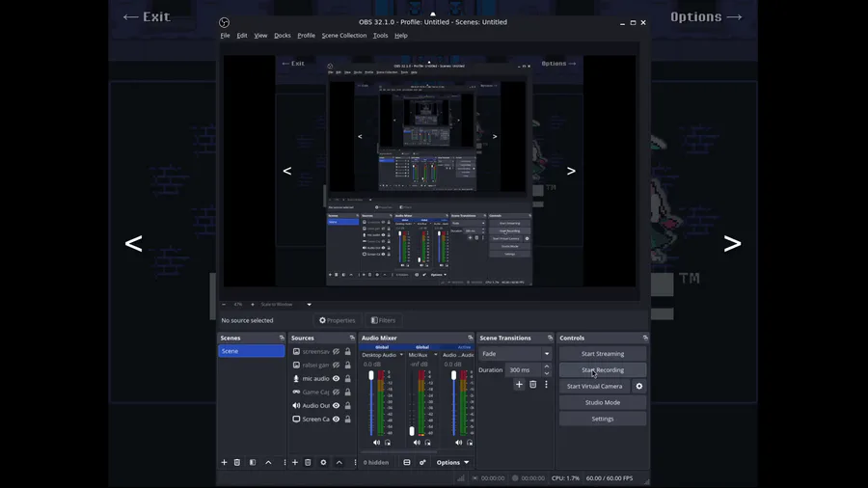
Task: Mute the Audio Output Capture channel speaker icon
Action: 459,442
